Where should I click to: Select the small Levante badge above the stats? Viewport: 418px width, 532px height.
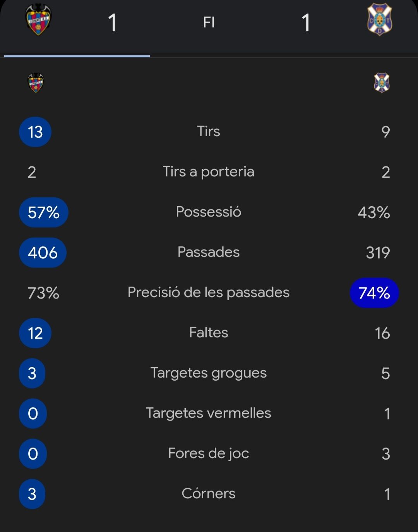point(36,83)
